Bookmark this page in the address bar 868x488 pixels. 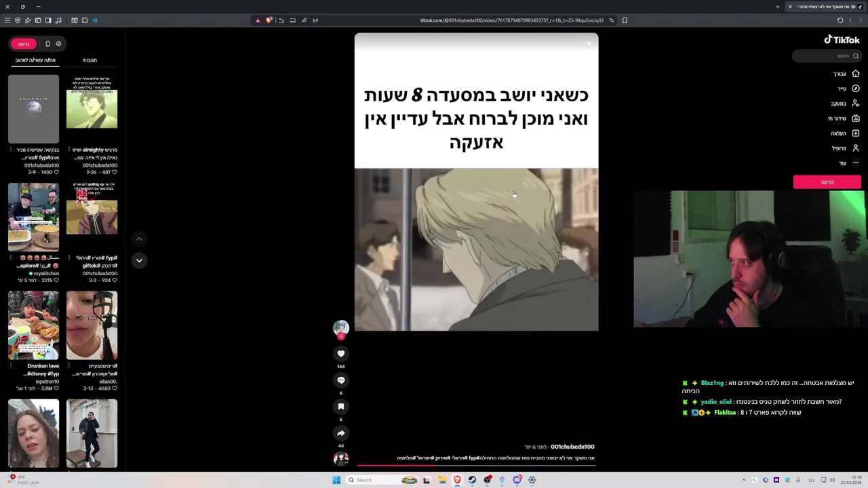[625, 20]
